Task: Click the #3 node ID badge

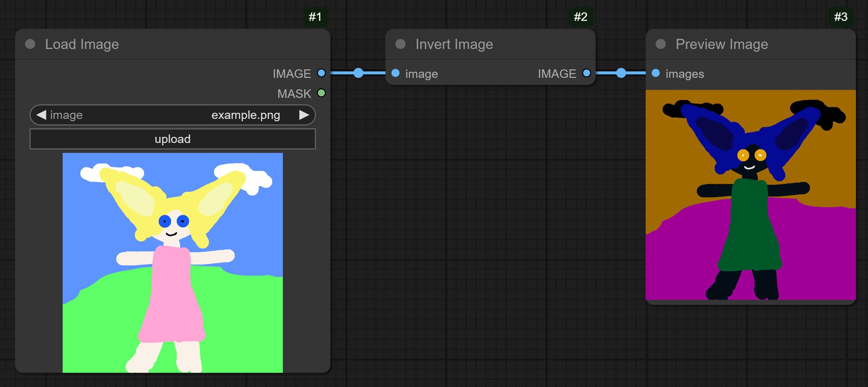Action: [841, 17]
